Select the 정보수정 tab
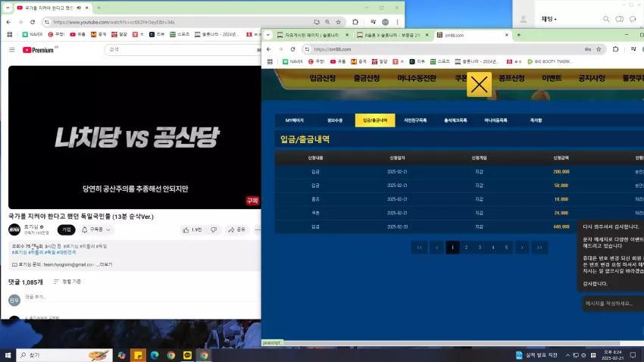Screen dimensions: 644x362 [x=335, y=120]
